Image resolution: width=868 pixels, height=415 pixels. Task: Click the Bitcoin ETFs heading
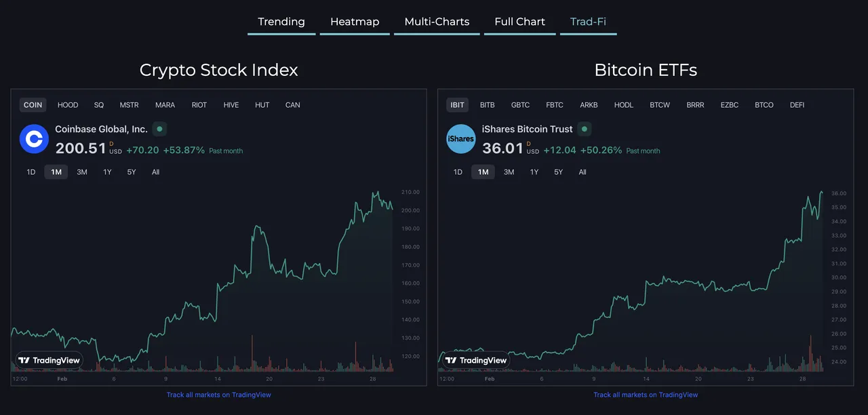tap(646, 70)
